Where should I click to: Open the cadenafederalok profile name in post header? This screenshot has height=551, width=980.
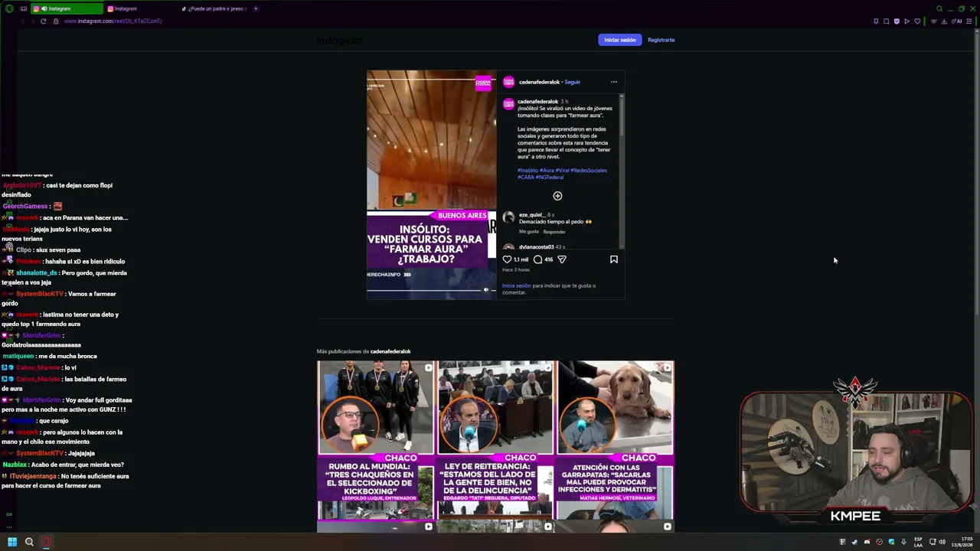click(539, 82)
